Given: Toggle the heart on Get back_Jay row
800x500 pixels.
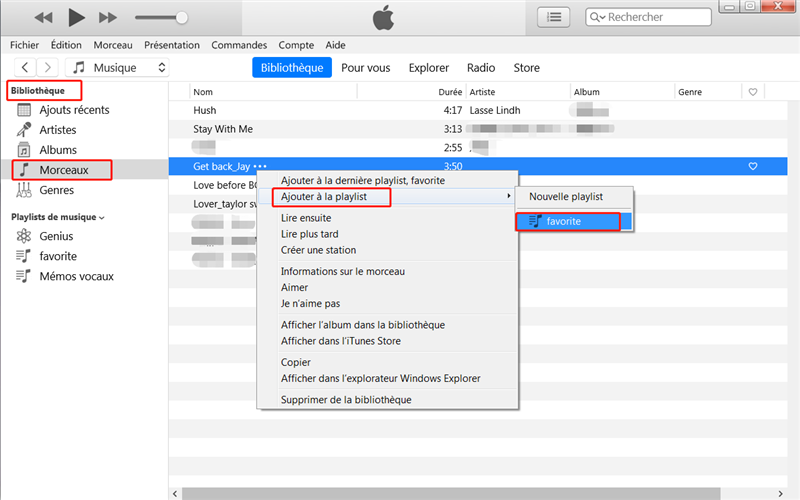Looking at the screenshot, I should (753, 166).
